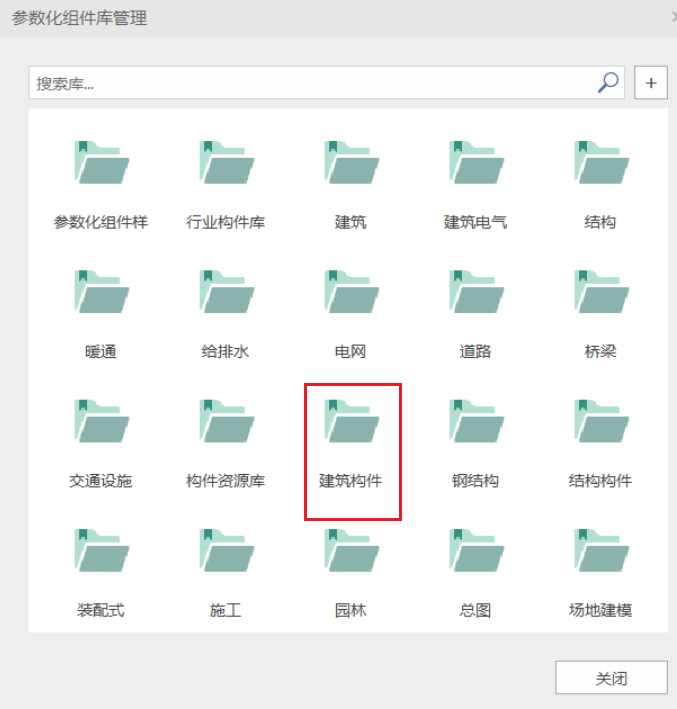Image resolution: width=677 pixels, height=709 pixels.
Task: Select the 交通设施 label text
Action: click(x=101, y=481)
